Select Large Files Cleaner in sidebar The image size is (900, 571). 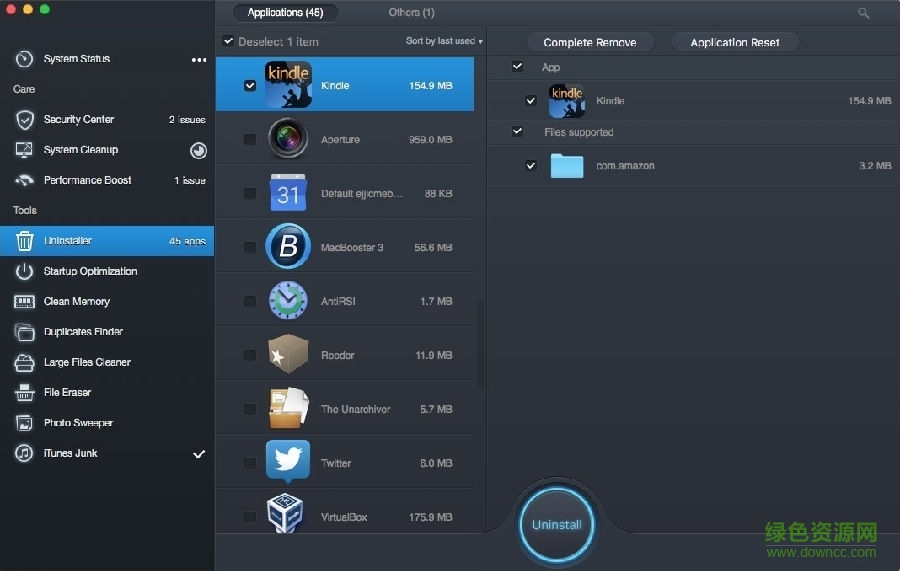[107, 362]
